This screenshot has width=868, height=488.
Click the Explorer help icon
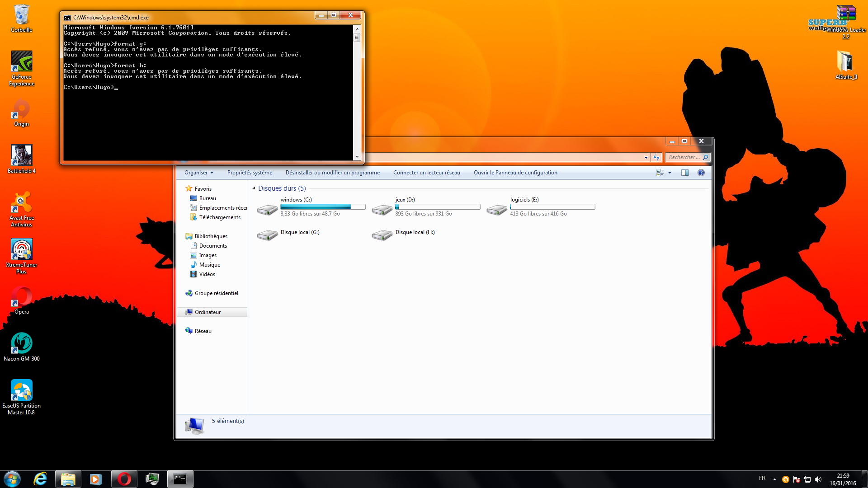pyautogui.click(x=701, y=173)
